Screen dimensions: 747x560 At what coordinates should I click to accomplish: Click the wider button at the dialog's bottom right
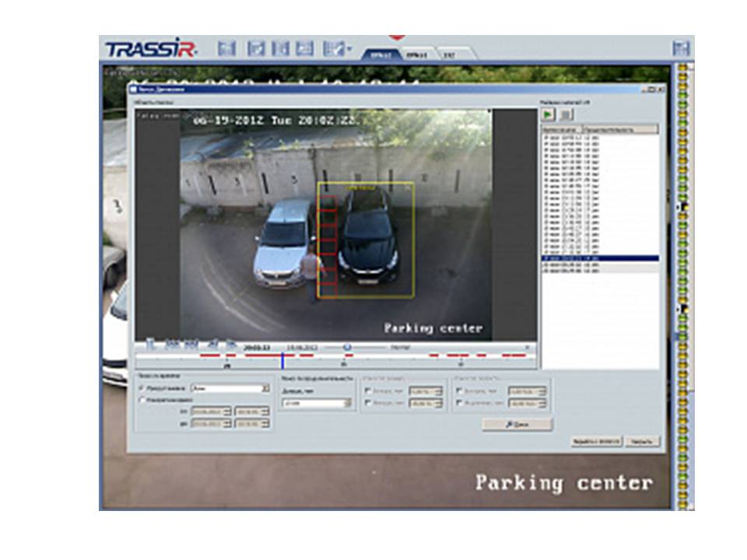(597, 442)
